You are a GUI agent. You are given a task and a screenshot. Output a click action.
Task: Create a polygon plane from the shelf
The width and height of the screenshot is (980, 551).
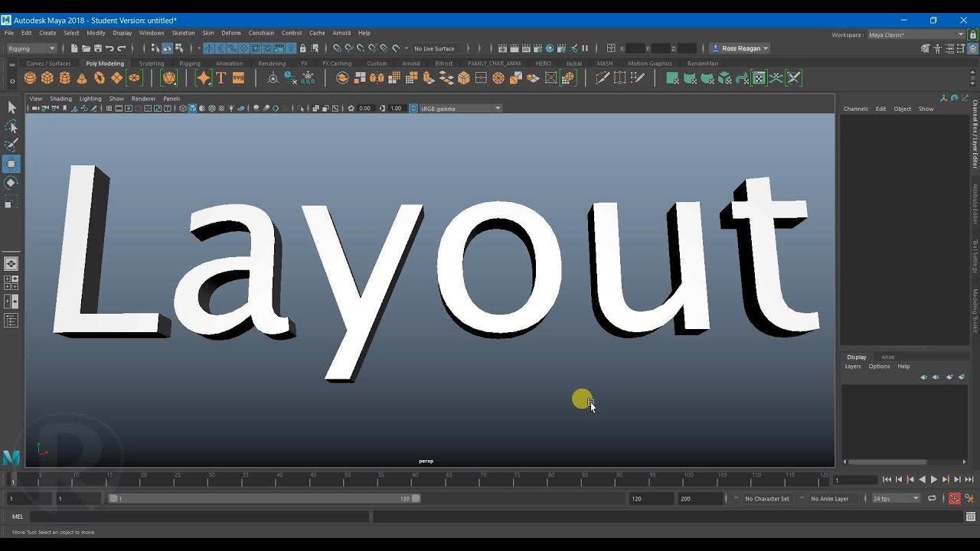(116, 78)
